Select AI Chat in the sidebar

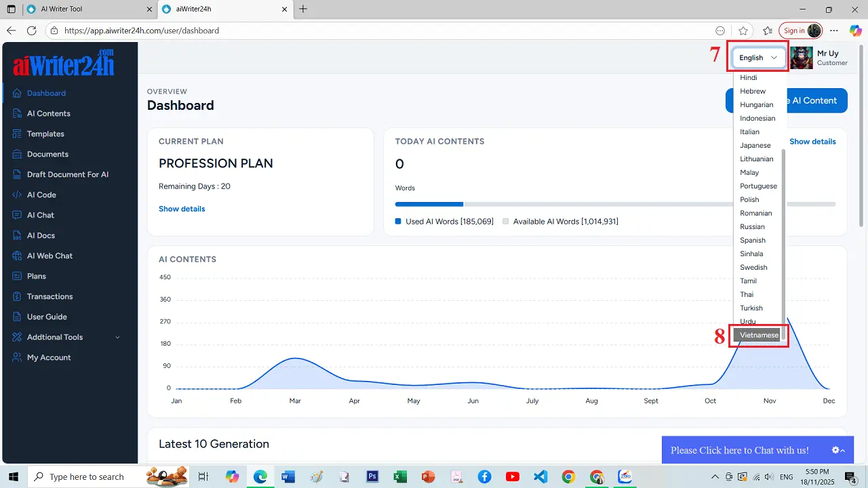point(39,215)
